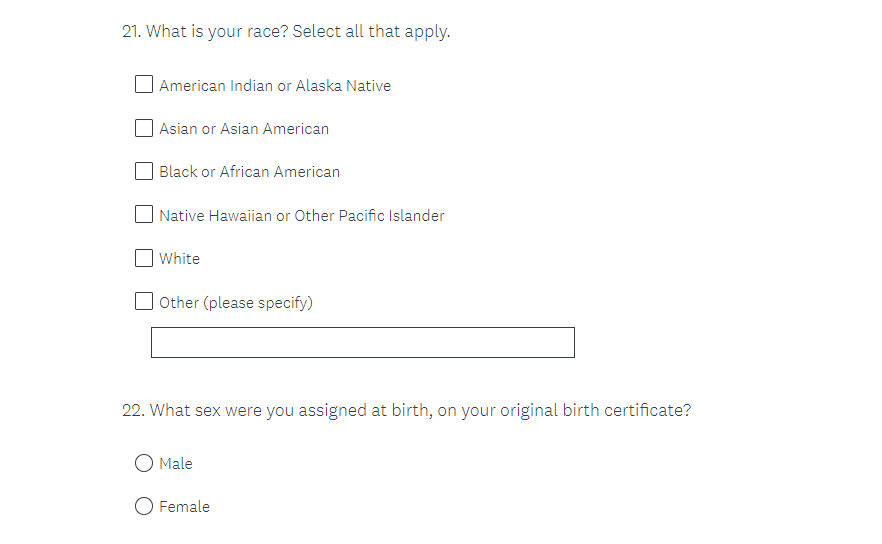The height and width of the screenshot is (544, 882).
Task: Click the 'Native Hawaiian or Other Pacific Islander' label
Action: (302, 215)
